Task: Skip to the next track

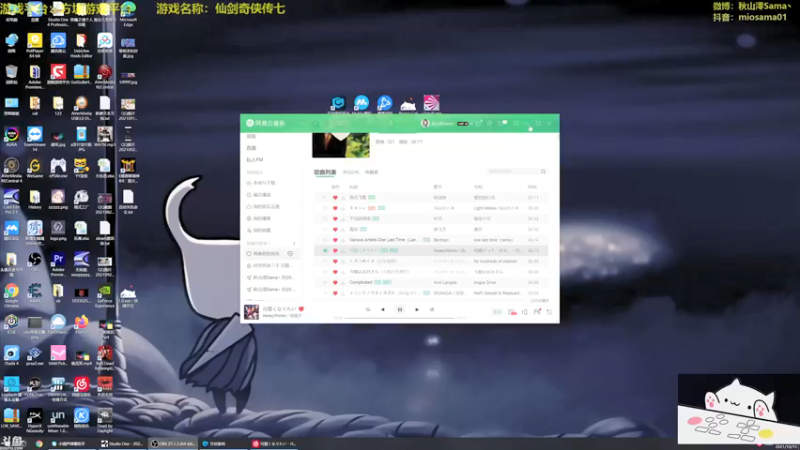Action: pyautogui.click(x=417, y=309)
